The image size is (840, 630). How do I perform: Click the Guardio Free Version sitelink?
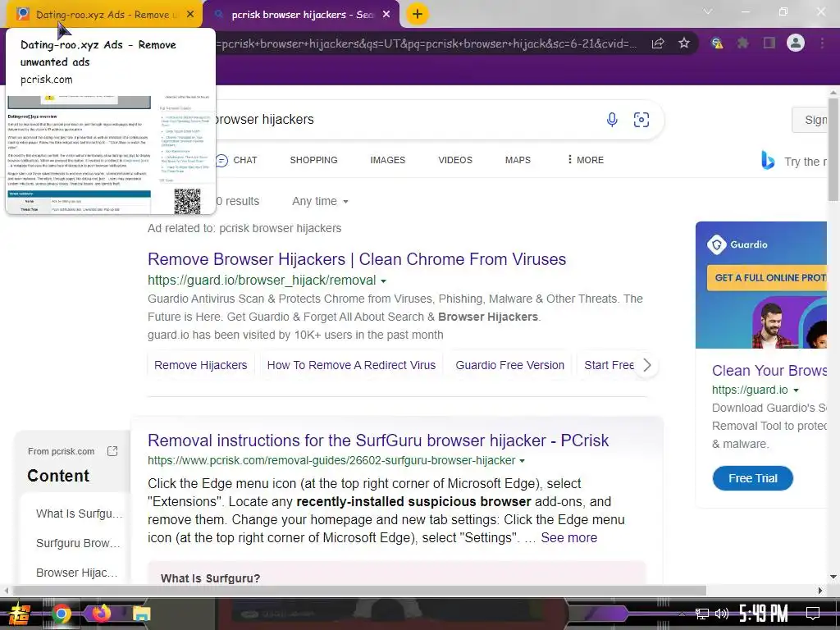click(510, 365)
